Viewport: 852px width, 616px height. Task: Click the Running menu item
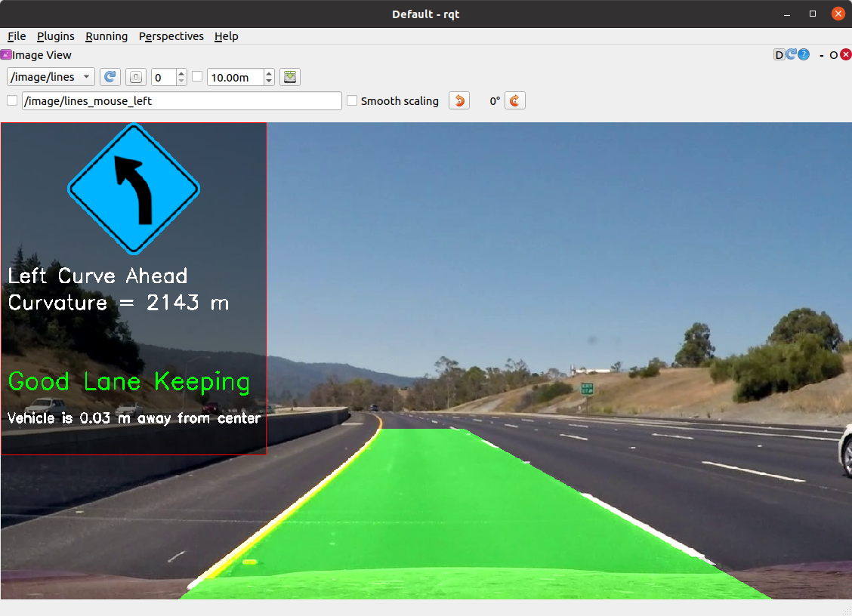[106, 36]
